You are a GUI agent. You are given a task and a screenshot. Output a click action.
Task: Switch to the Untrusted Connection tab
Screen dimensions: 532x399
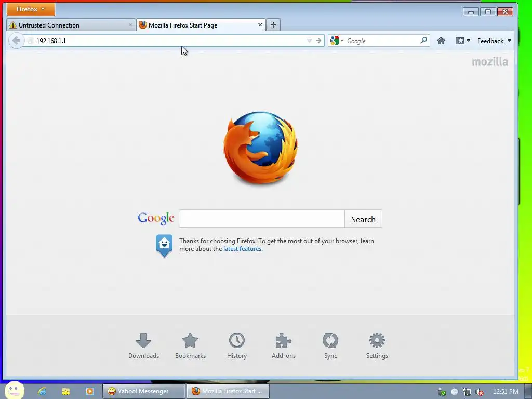71,25
